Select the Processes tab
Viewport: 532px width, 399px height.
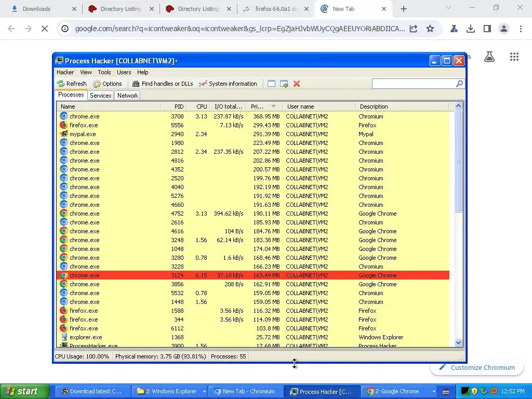[71, 95]
